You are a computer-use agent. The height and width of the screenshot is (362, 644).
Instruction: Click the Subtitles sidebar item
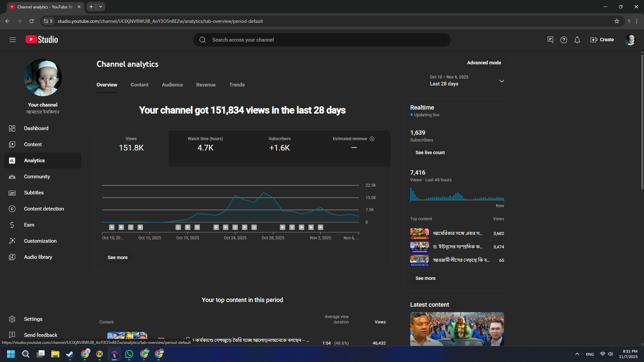pos(34,193)
